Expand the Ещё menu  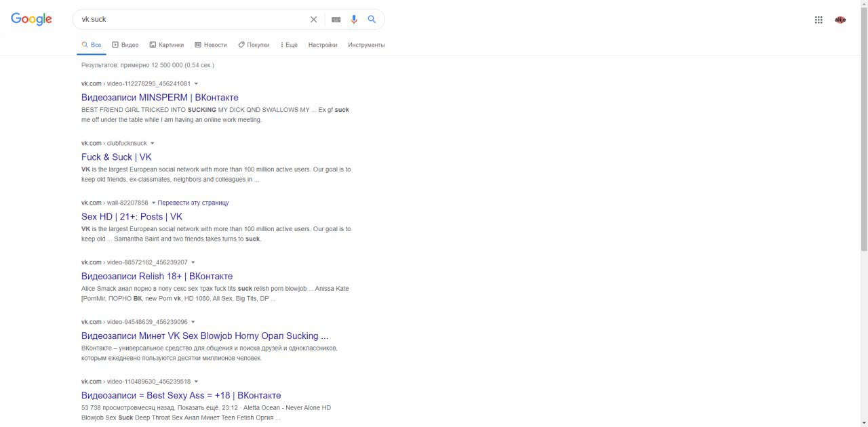[289, 45]
